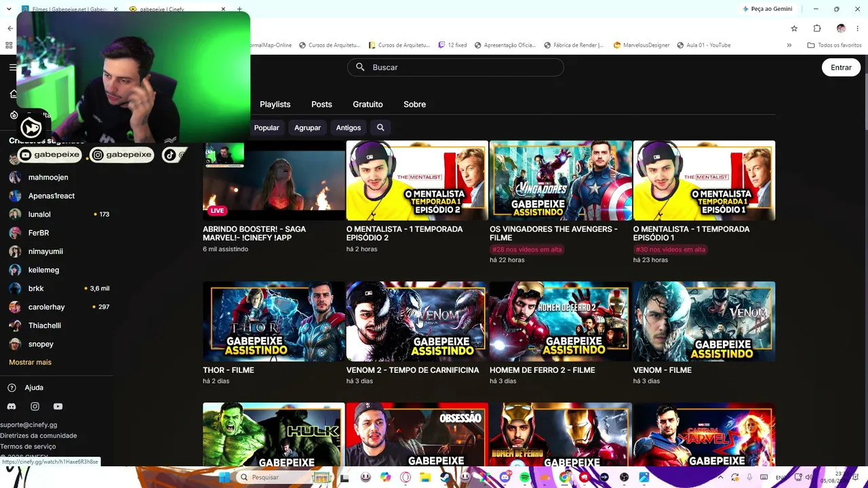Click the magnifier search icon beside Antigos
The image size is (868, 488).
pyautogui.click(x=380, y=127)
